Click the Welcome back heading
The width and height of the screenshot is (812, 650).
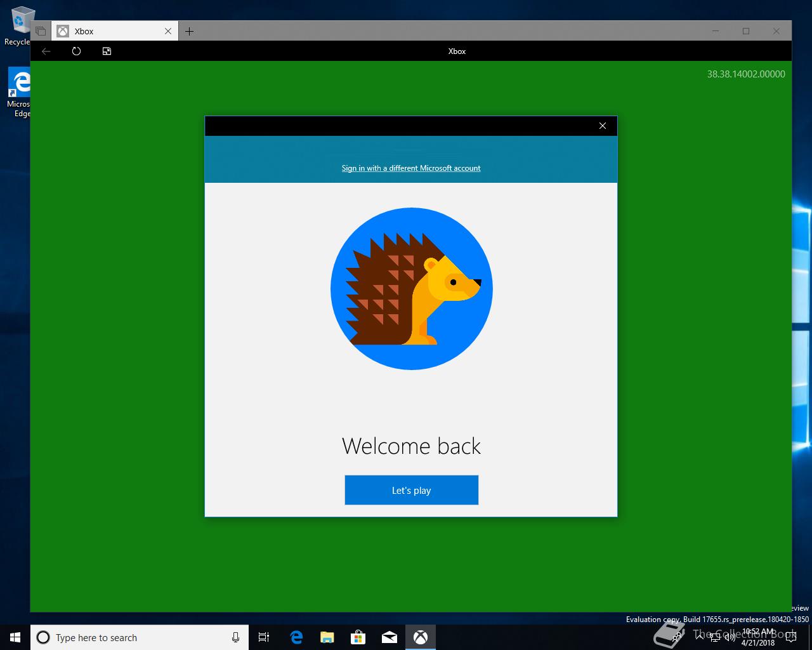[411, 446]
